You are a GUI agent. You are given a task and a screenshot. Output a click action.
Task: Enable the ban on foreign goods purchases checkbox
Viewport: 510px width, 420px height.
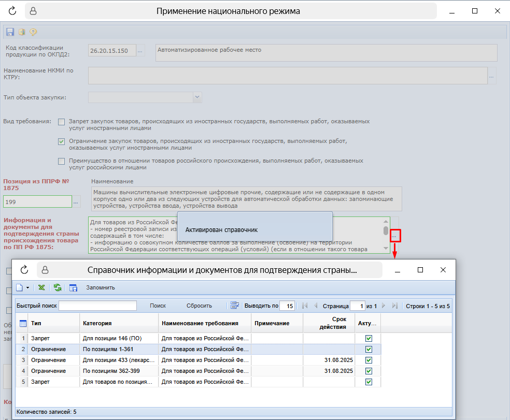(62, 122)
